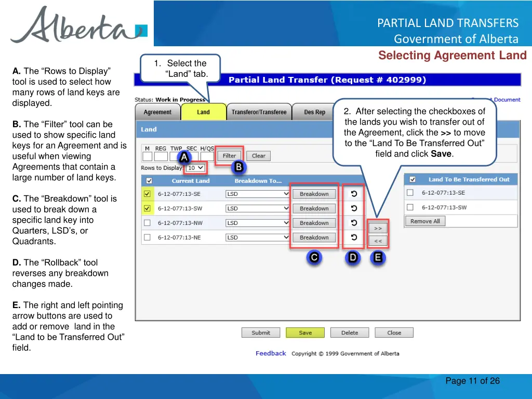The width and height of the screenshot is (532, 399).
Task: Open LSD dropdown for 6-12-077:13-NE row
Action: click(x=257, y=237)
